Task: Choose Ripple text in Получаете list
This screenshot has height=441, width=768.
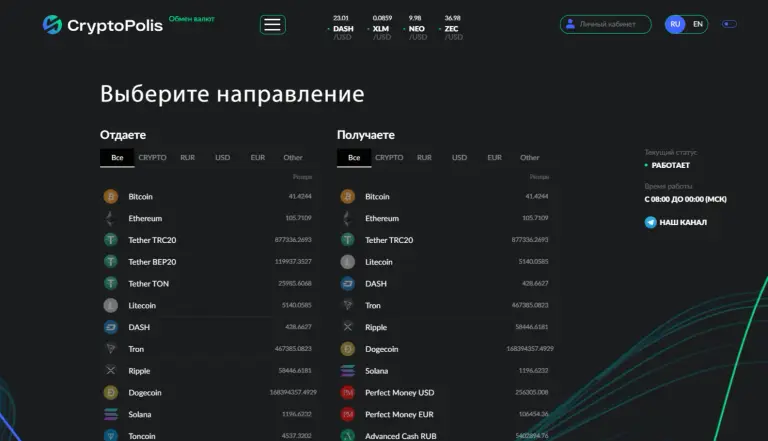Action: 376,327
